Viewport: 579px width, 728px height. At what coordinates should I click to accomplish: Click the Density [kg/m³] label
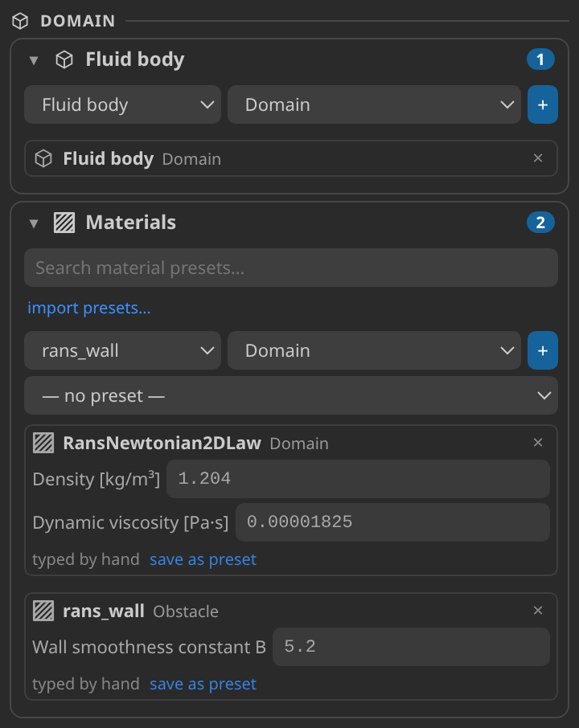(x=96, y=479)
